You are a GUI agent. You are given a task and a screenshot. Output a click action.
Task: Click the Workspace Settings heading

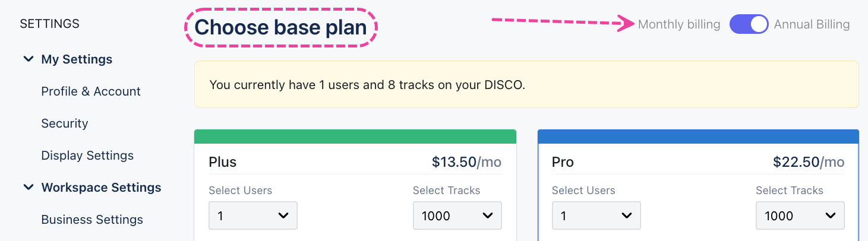coord(101,188)
